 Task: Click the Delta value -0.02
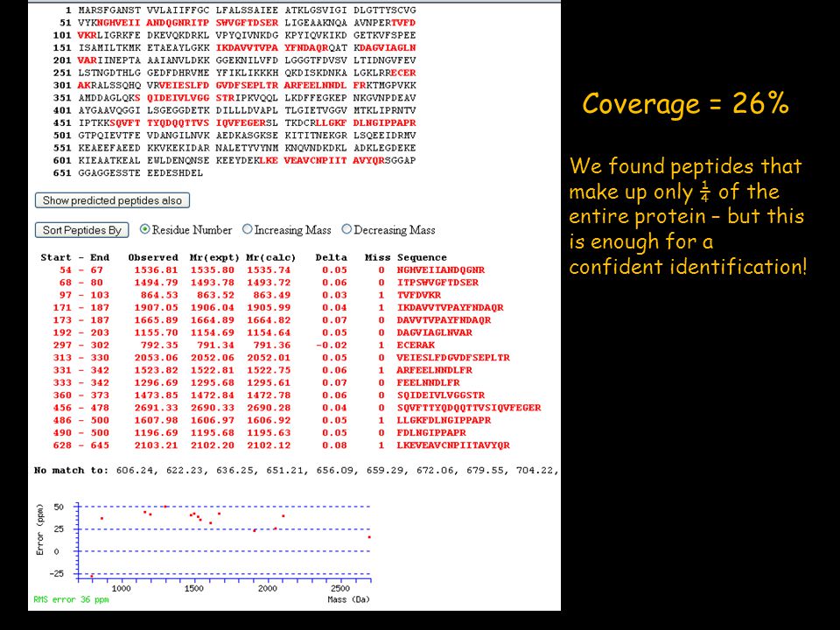click(x=332, y=345)
